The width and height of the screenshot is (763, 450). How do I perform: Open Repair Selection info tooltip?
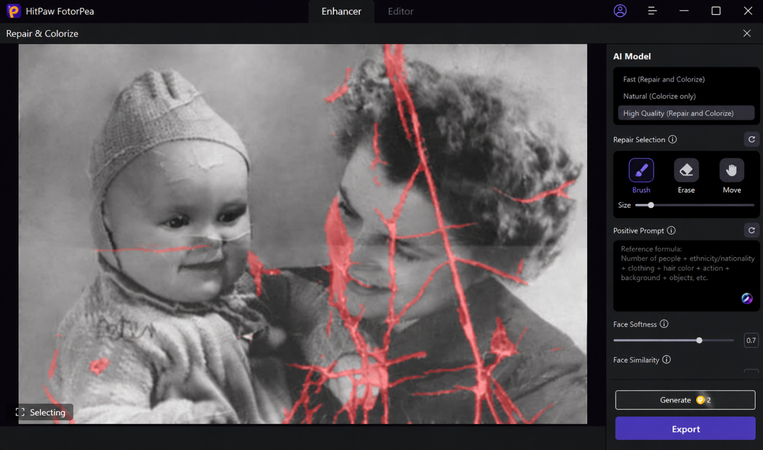pyautogui.click(x=672, y=140)
